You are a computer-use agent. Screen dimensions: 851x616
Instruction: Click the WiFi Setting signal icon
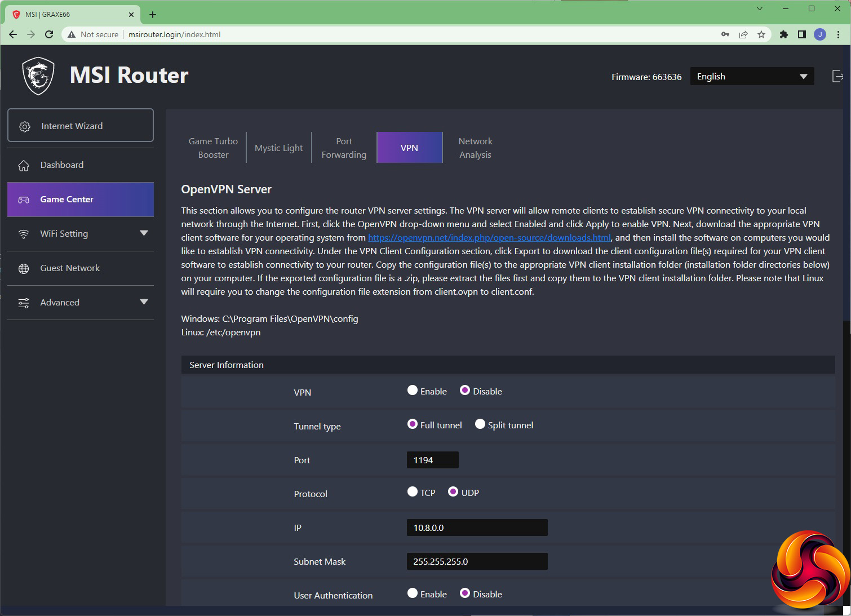[x=24, y=234]
